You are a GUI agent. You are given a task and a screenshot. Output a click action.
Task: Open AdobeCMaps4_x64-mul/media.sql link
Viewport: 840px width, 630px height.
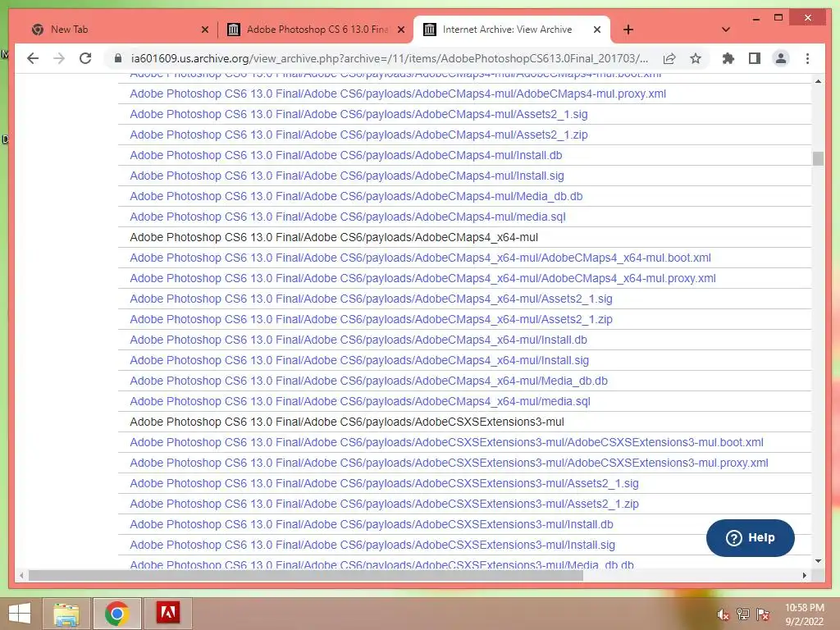click(360, 401)
